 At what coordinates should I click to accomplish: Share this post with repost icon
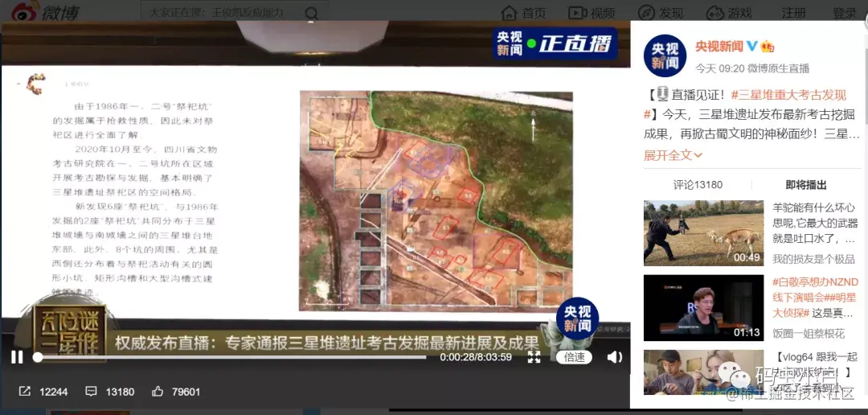[24, 391]
